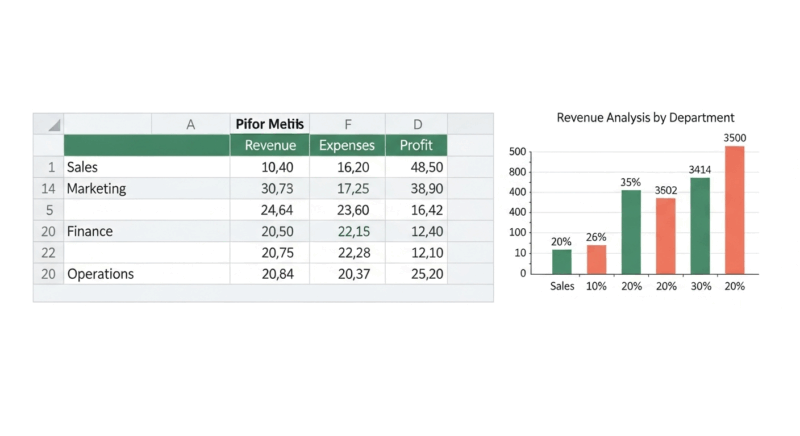
Task: Click the chart title Revenue Analysis by Department
Action: (x=645, y=117)
